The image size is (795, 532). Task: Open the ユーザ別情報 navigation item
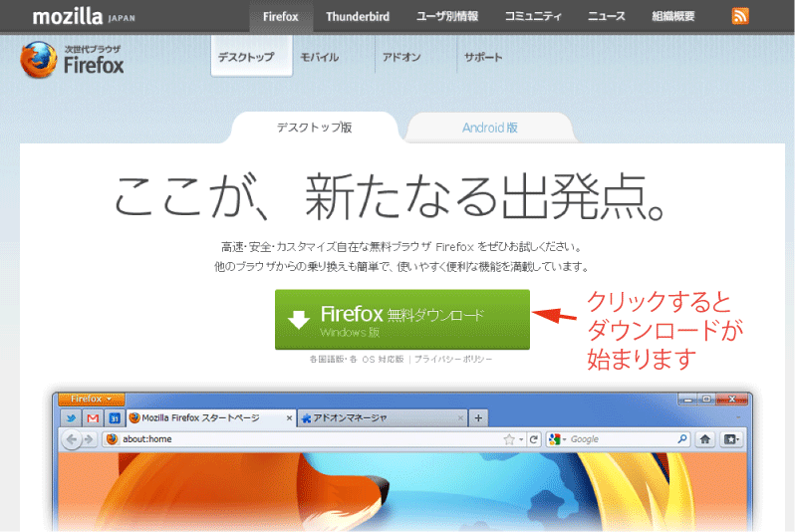point(447,17)
